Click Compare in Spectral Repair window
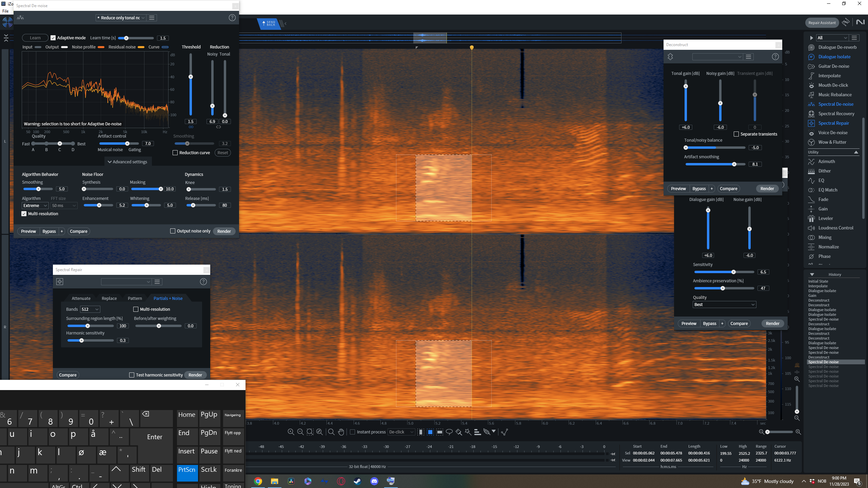 68,375
